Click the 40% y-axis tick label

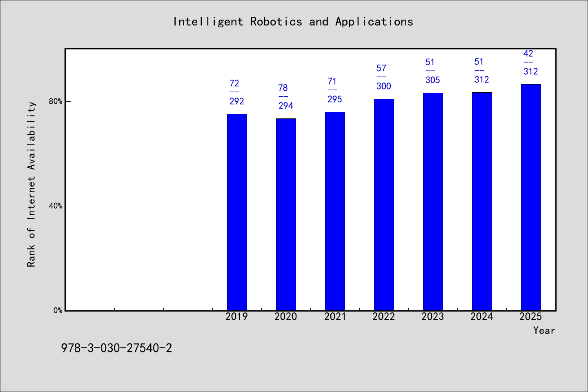coord(56,206)
